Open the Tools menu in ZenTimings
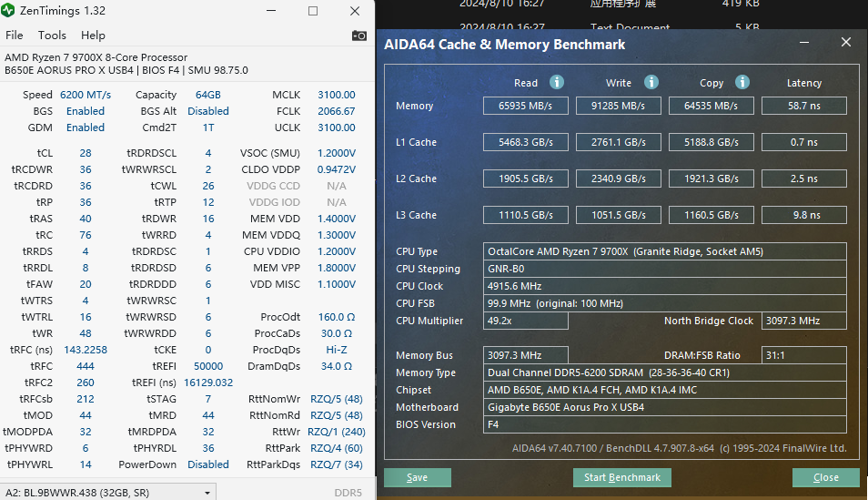868x500 pixels. pyautogui.click(x=52, y=36)
